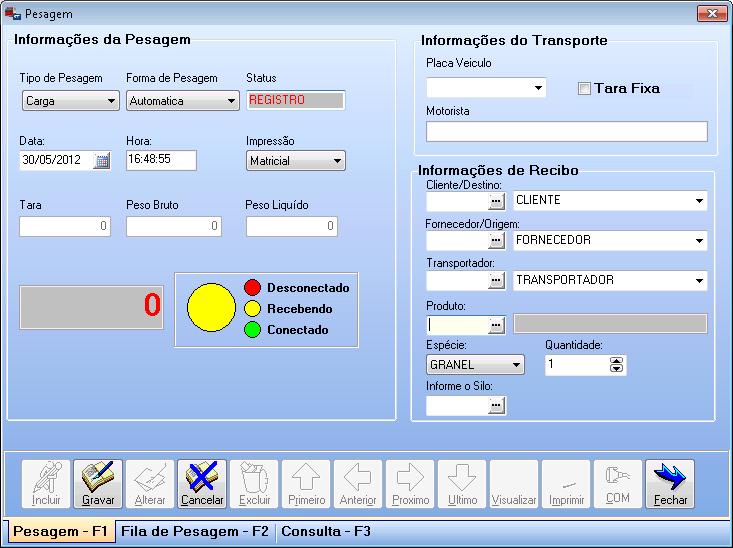733x548 pixels.
Task: Click the Gravar save icon button
Action: pos(98,484)
